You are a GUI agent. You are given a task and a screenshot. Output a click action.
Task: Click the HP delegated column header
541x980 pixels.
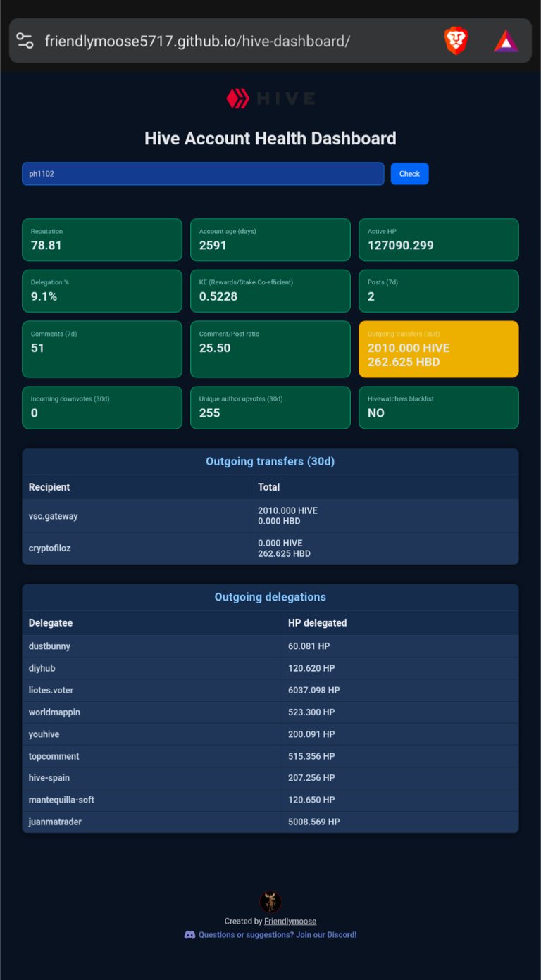(x=318, y=623)
